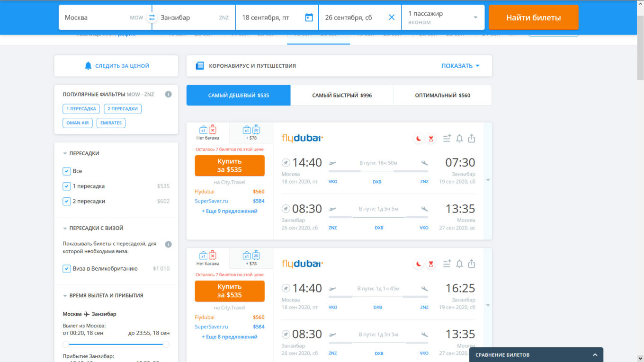Click СЛЕДИТЬ ЗА ЦЕНОЙ button
The height and width of the screenshot is (362, 644).
(116, 66)
